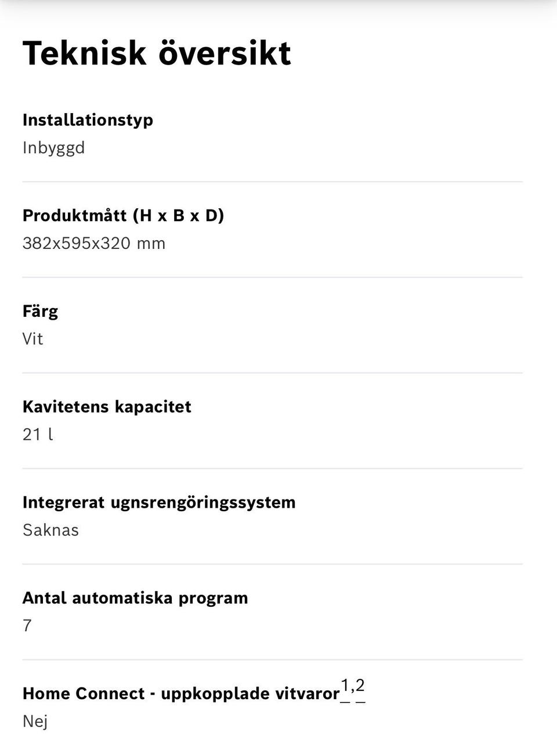Click the Saknas value text
Image resolution: width=557 pixels, height=756 pixels.
click(50, 530)
